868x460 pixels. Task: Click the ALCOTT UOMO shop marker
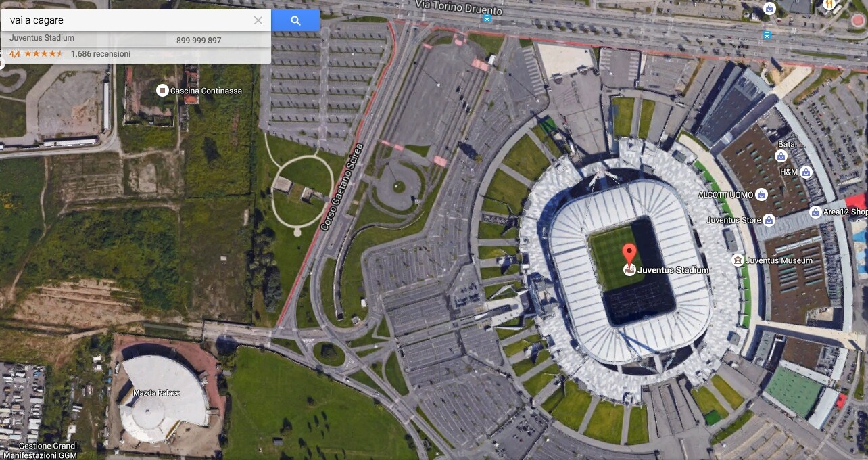761,195
